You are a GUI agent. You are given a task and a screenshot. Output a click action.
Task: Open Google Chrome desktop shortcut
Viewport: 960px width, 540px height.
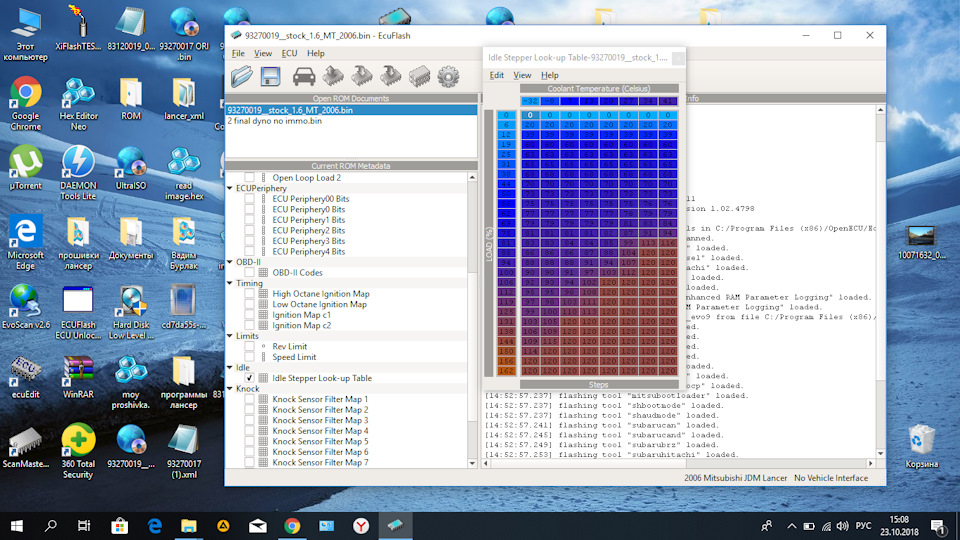[x=26, y=103]
